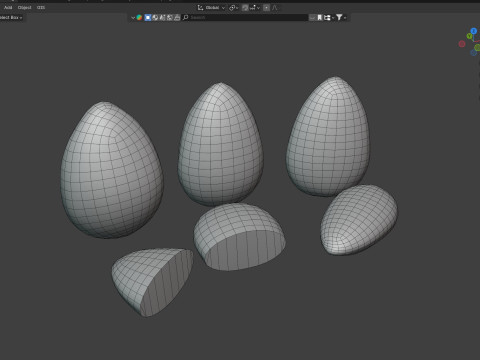Focus the Search text field
Viewport: 480px width, 360px height.
pyautogui.click(x=245, y=17)
